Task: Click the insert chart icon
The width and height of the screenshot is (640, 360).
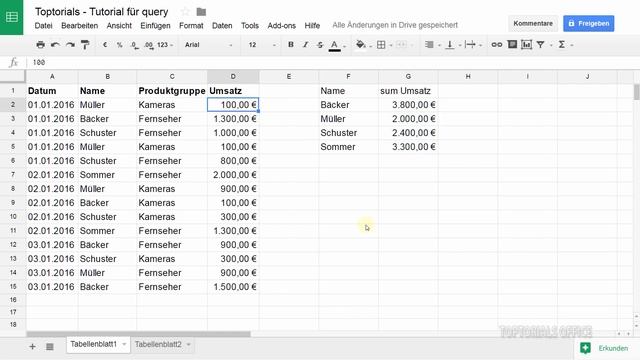Action: (527, 44)
